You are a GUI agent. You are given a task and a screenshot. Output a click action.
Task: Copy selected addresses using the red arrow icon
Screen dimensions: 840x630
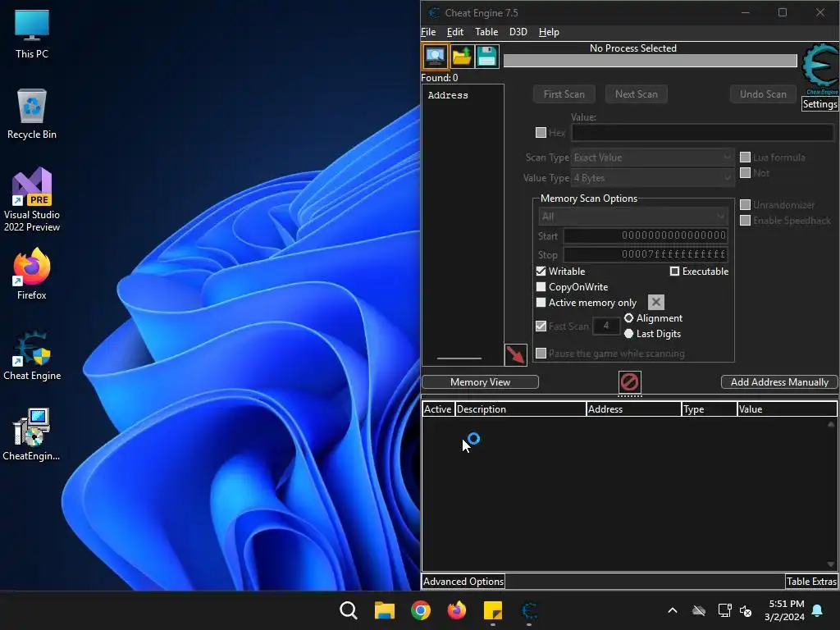point(515,354)
